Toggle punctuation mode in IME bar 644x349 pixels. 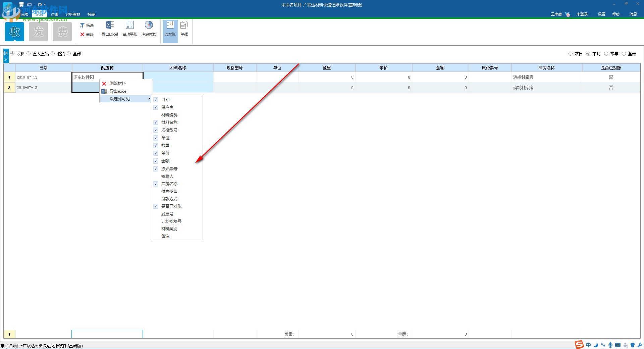(603, 345)
